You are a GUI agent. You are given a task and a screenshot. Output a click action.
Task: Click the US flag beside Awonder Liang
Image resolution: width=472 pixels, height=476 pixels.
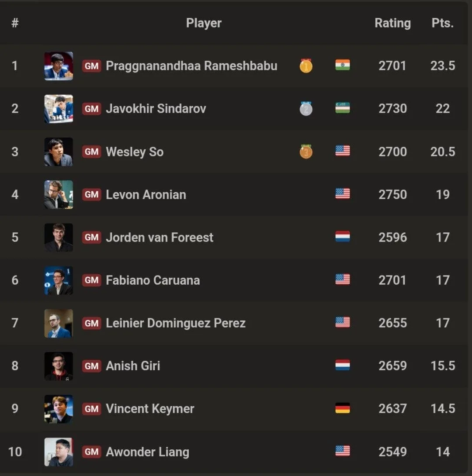click(342, 451)
